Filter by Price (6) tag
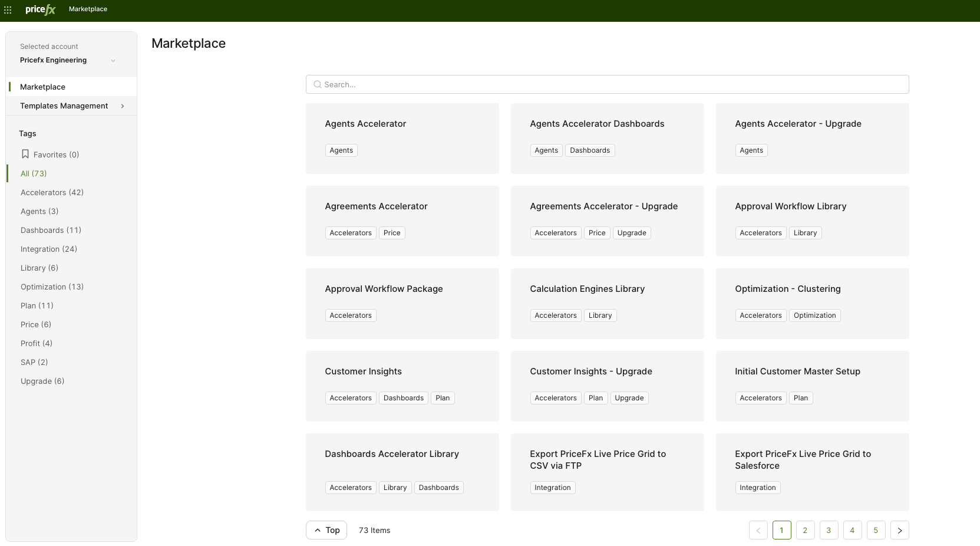980x546 pixels. point(36,324)
